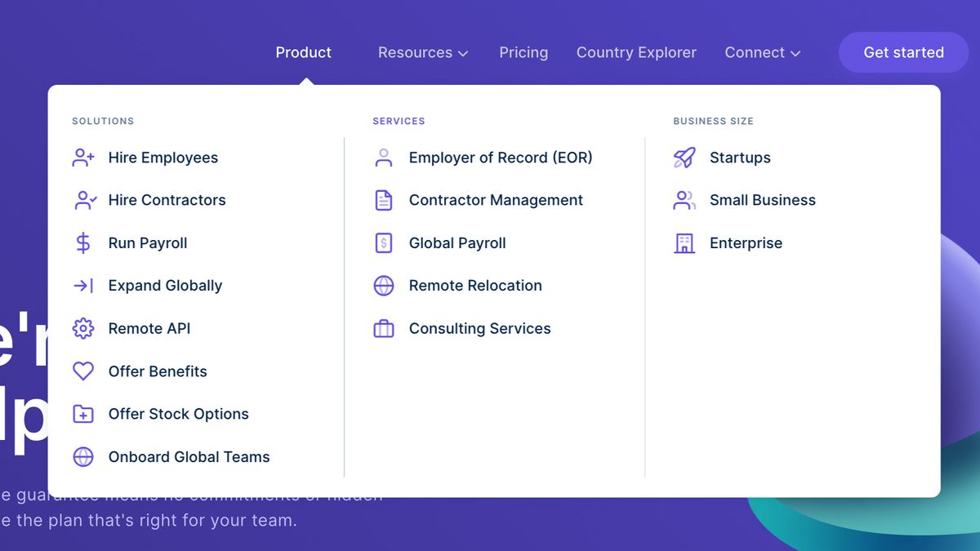Select the Startups rocket icon
This screenshot has width=980, height=551.
(684, 157)
